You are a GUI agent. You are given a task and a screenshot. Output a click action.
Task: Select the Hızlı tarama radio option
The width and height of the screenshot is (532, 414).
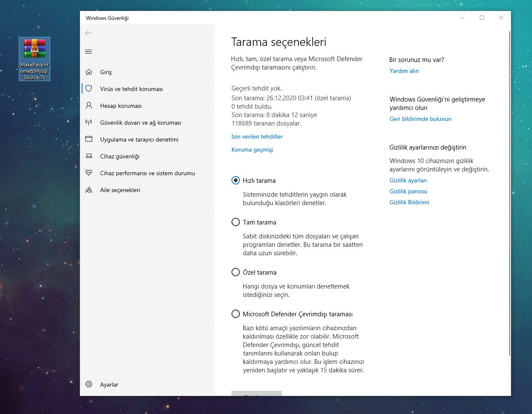236,180
